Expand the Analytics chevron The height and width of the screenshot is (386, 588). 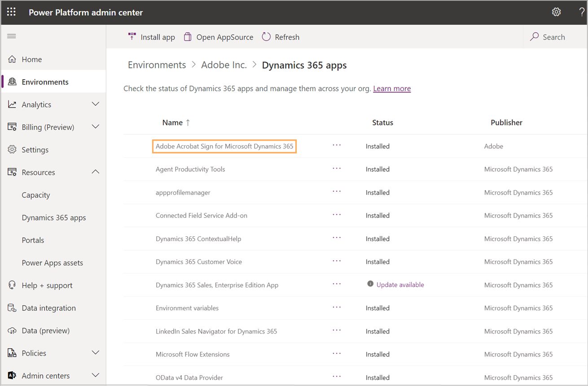(x=96, y=104)
